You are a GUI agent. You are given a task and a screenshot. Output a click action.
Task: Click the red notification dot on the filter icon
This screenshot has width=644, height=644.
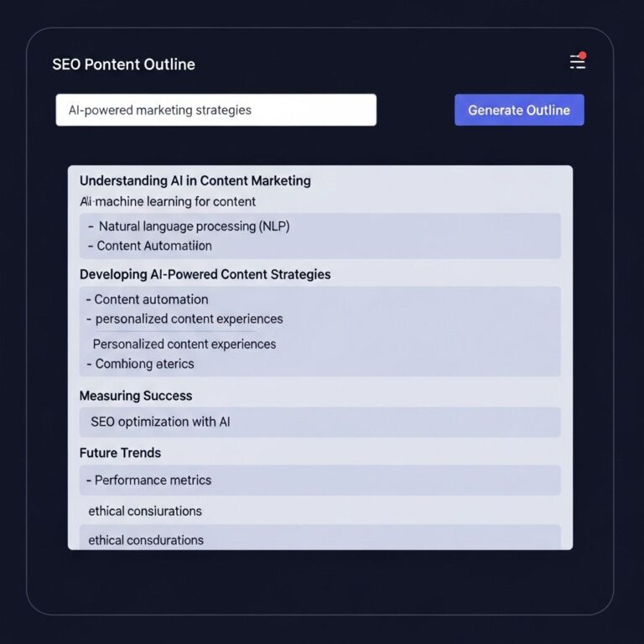pyautogui.click(x=582, y=55)
